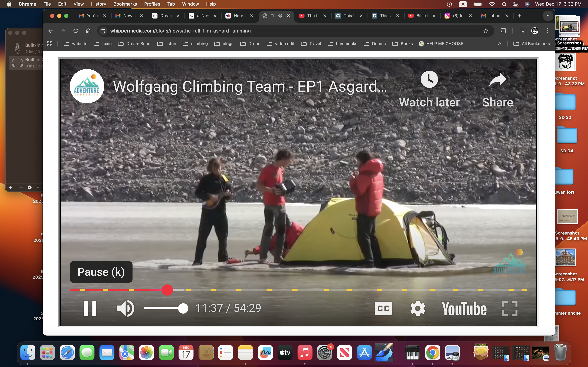This screenshot has height=367, width=588.
Task: Pause the YouTube video
Action: (x=90, y=308)
